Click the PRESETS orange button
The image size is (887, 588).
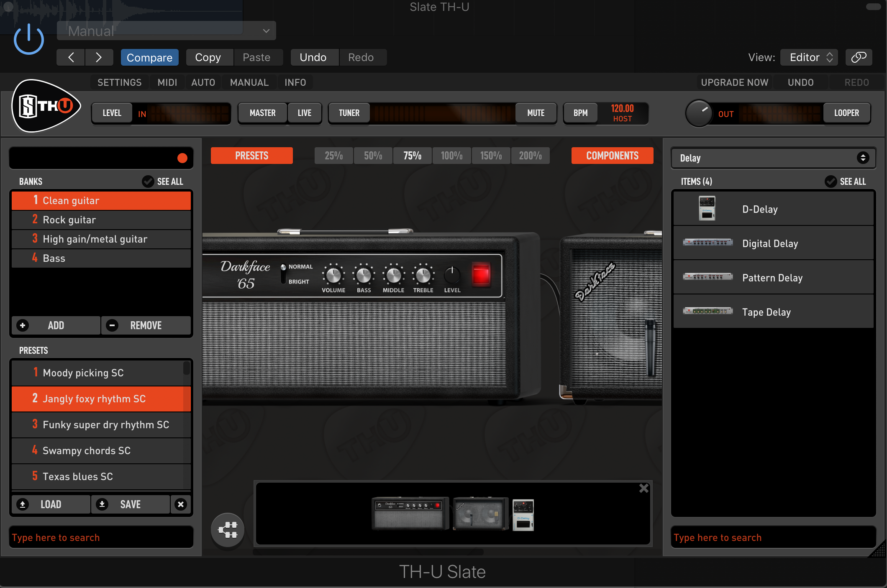pos(252,156)
